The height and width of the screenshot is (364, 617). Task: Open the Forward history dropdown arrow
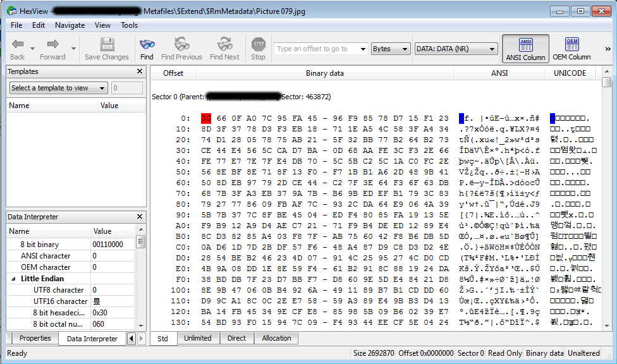tap(73, 49)
